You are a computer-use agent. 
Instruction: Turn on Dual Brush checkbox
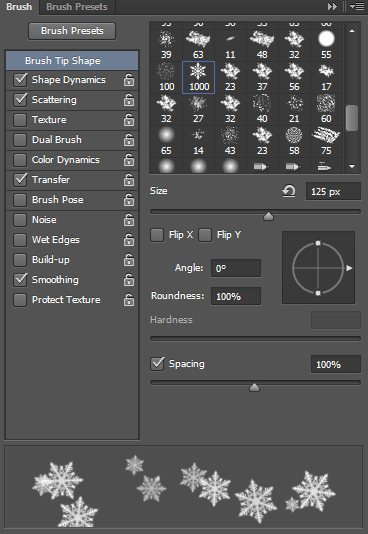point(20,140)
